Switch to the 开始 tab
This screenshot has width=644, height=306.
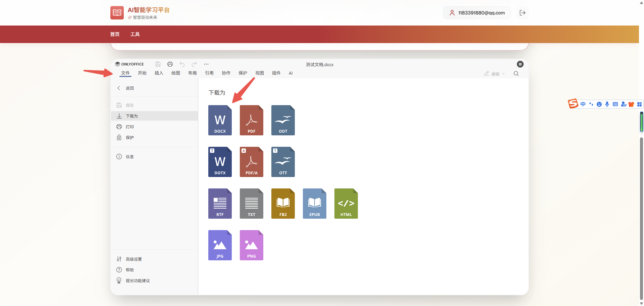142,73
